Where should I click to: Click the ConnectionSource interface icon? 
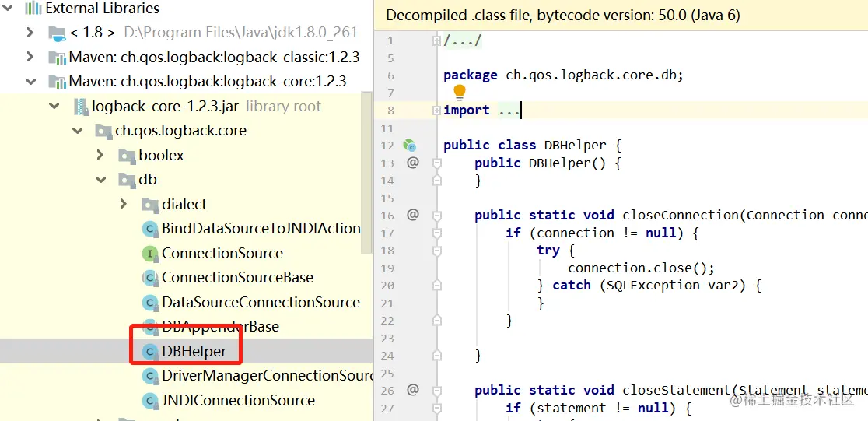150,254
